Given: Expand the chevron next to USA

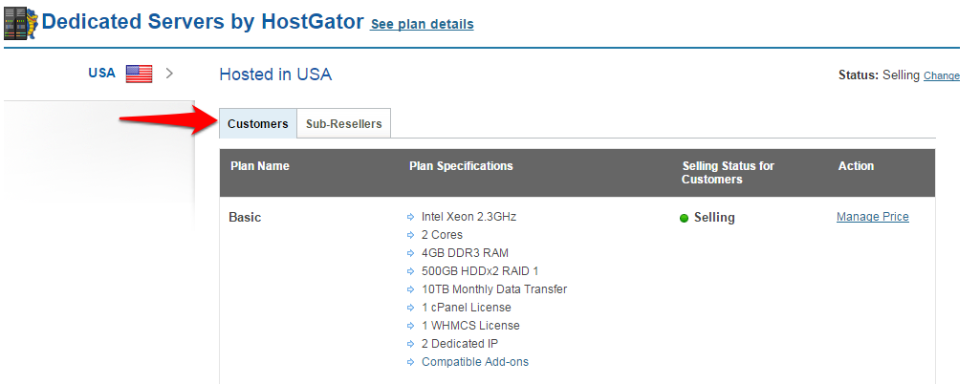Looking at the screenshot, I should point(168,74).
